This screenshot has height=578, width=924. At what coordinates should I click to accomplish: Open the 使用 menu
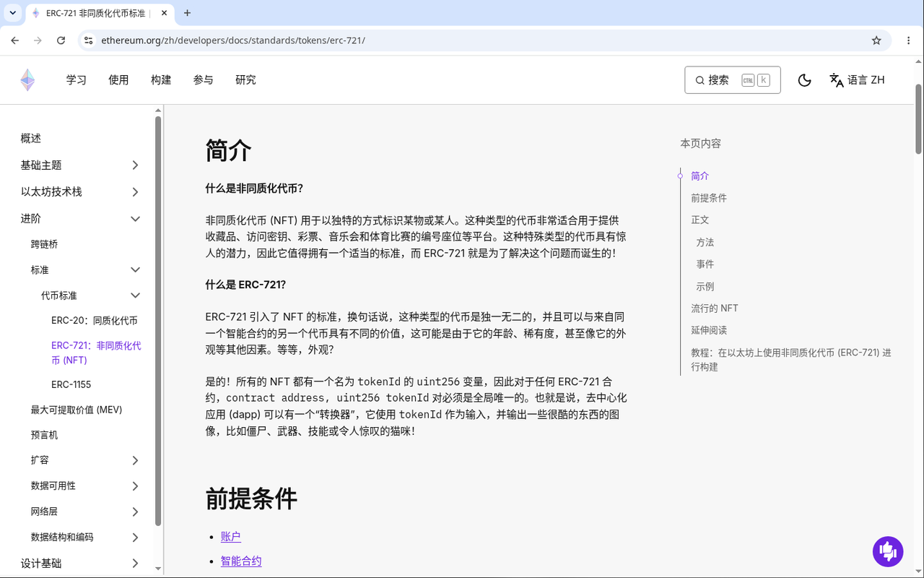point(118,80)
